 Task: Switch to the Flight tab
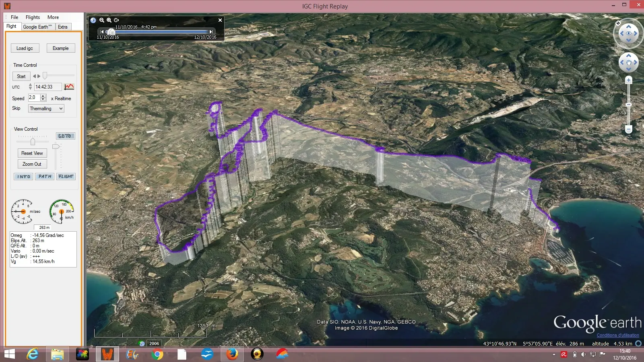tap(12, 26)
